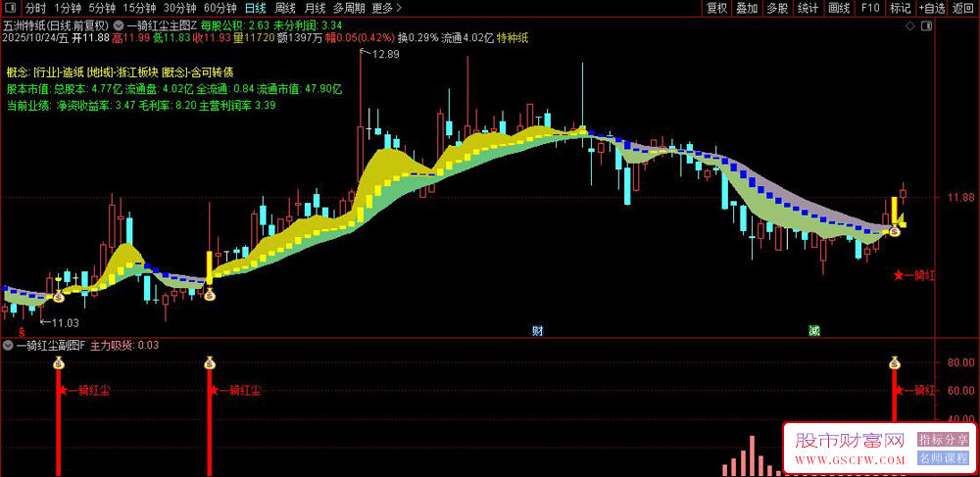Click the 当前业绩 performance info line
The width and height of the screenshot is (980, 477).
[x=142, y=106]
